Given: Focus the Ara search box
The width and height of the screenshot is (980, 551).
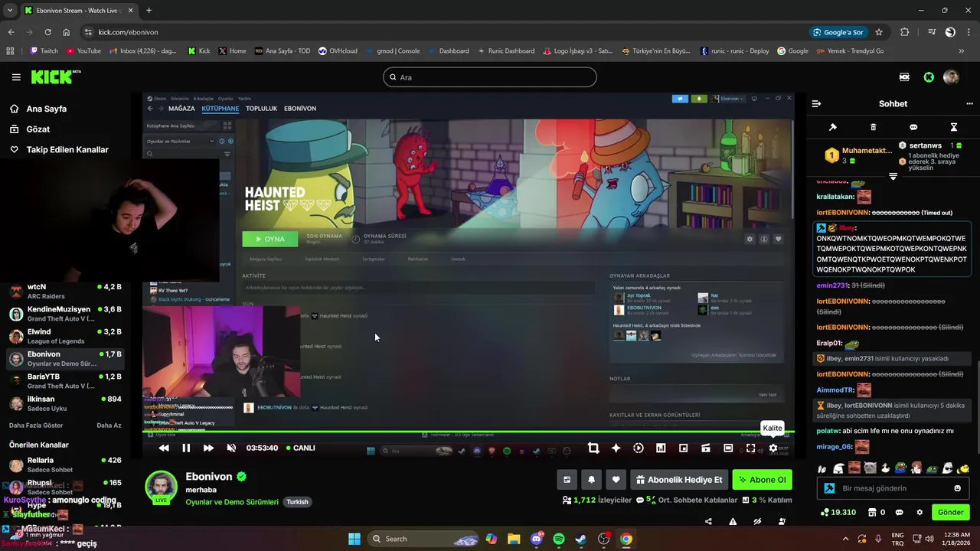Looking at the screenshot, I should (x=490, y=77).
